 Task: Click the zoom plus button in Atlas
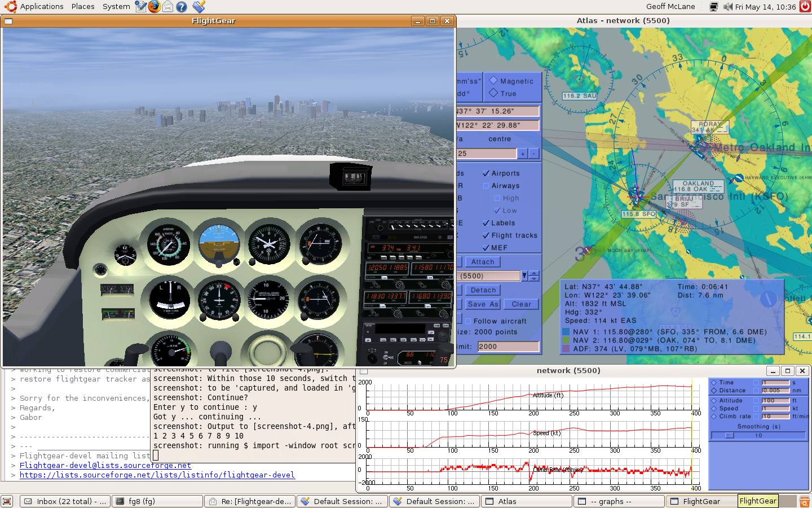523,154
